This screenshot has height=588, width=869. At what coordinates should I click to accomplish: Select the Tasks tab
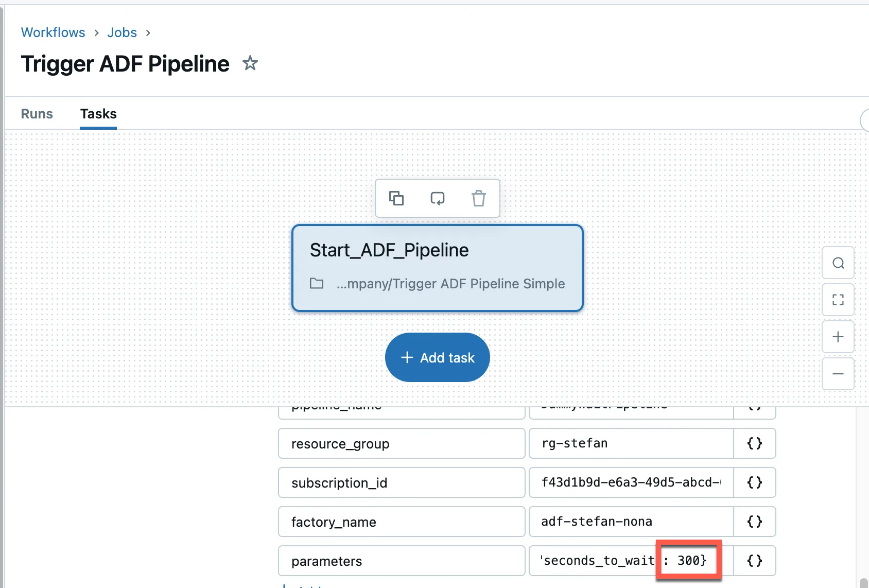click(98, 114)
